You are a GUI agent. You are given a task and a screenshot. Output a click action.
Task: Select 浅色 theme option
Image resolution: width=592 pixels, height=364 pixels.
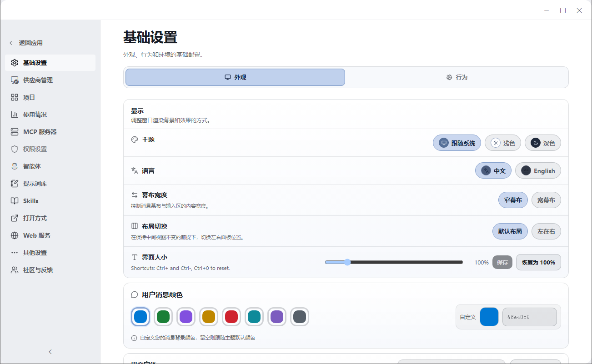[x=503, y=143]
